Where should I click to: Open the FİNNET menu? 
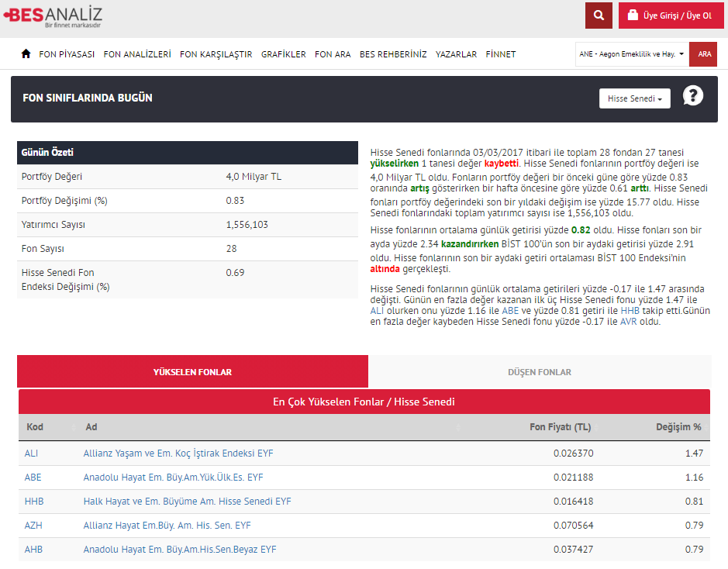tap(501, 54)
